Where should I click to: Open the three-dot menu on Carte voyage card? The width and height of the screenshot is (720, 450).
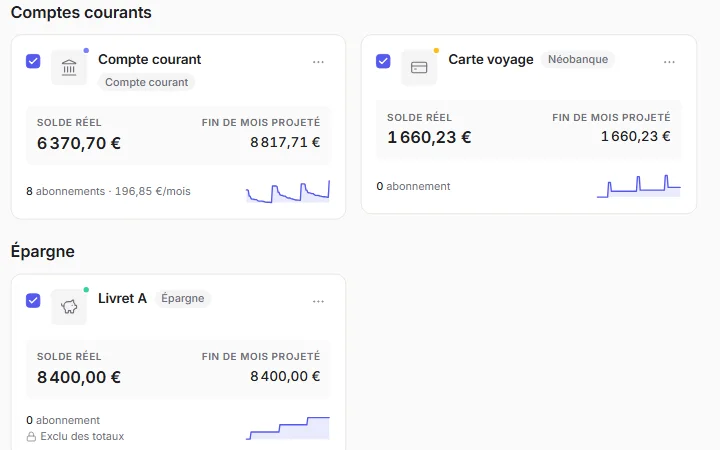coord(669,62)
